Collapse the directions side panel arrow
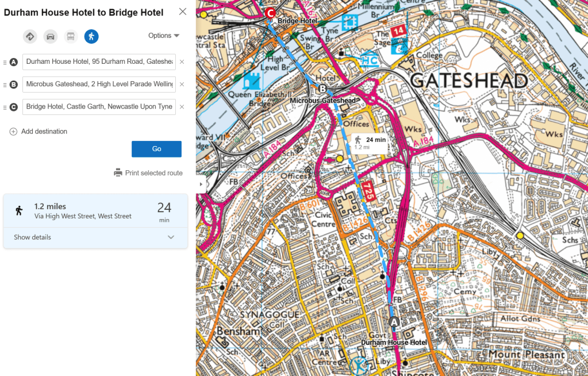The image size is (588, 376). click(x=201, y=185)
